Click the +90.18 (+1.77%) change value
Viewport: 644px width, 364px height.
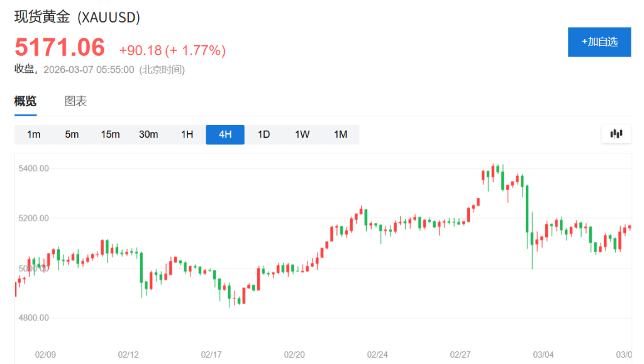(172, 50)
